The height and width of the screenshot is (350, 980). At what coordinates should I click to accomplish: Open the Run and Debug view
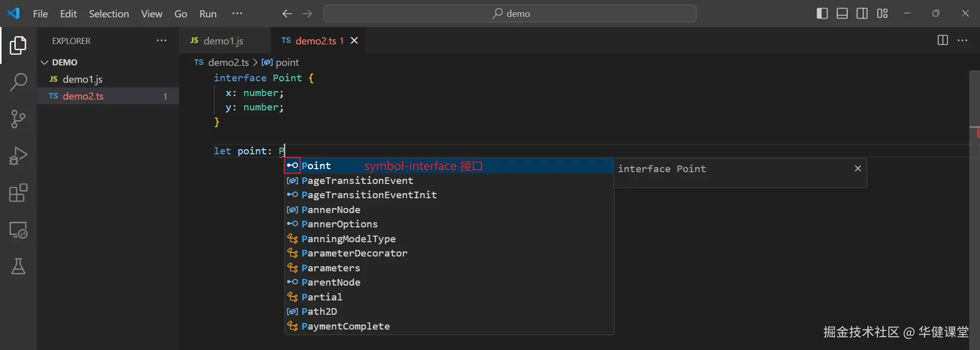18,156
